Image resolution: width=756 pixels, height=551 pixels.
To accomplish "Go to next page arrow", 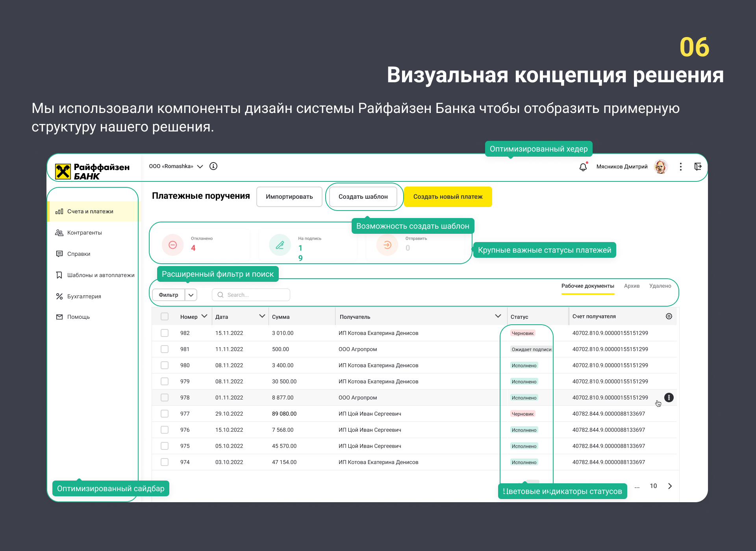I will 670,486.
